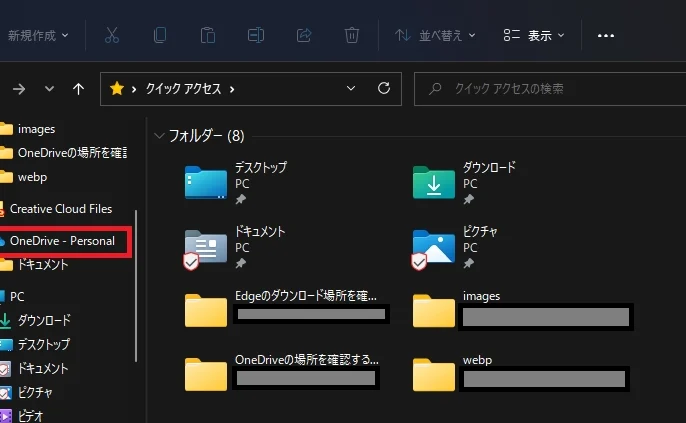Click the up one level arrow

[78, 89]
